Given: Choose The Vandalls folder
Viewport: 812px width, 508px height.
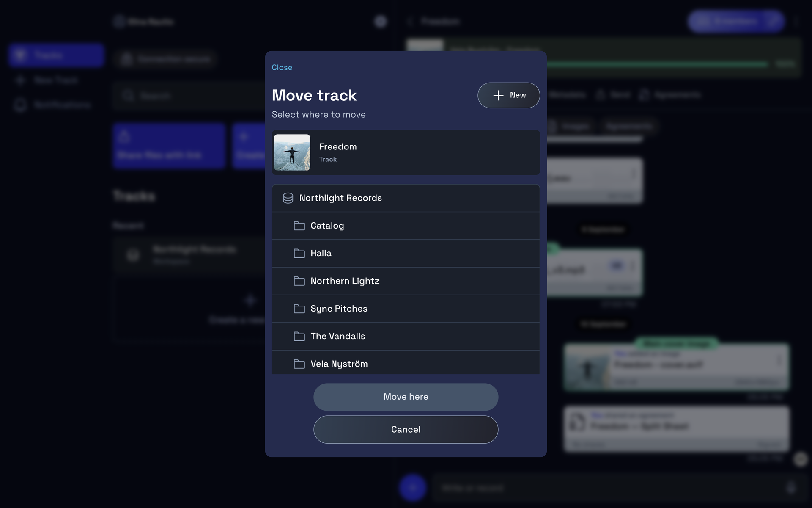Looking at the screenshot, I should (406, 336).
